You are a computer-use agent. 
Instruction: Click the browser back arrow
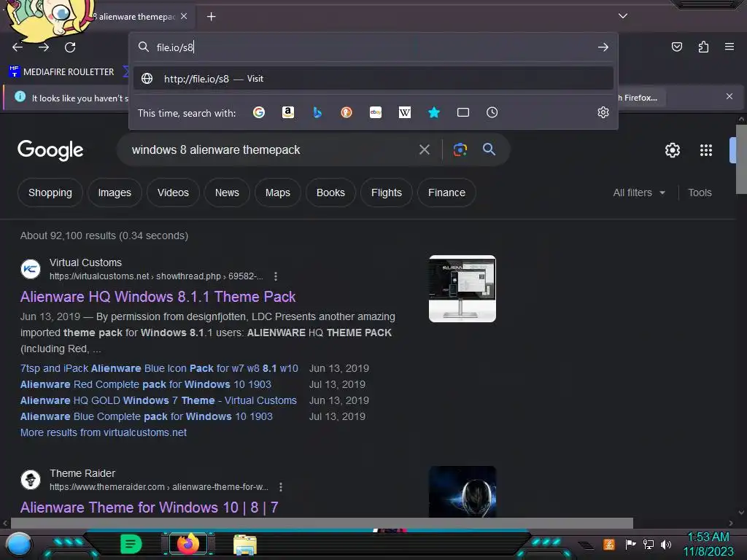18,47
